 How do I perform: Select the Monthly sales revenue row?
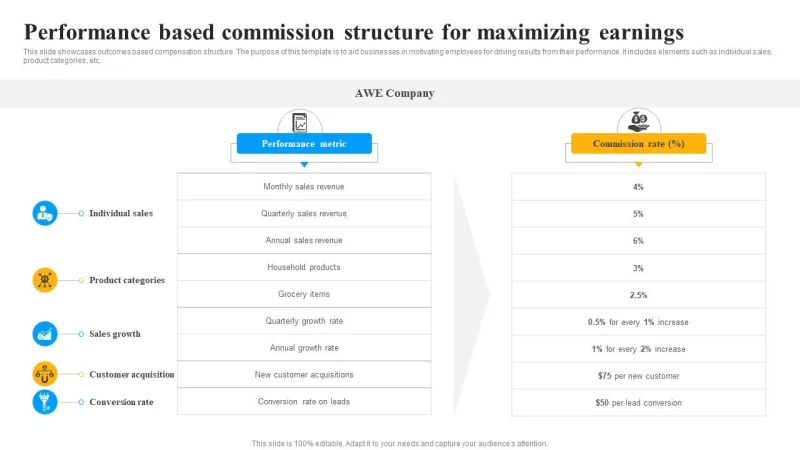click(304, 187)
